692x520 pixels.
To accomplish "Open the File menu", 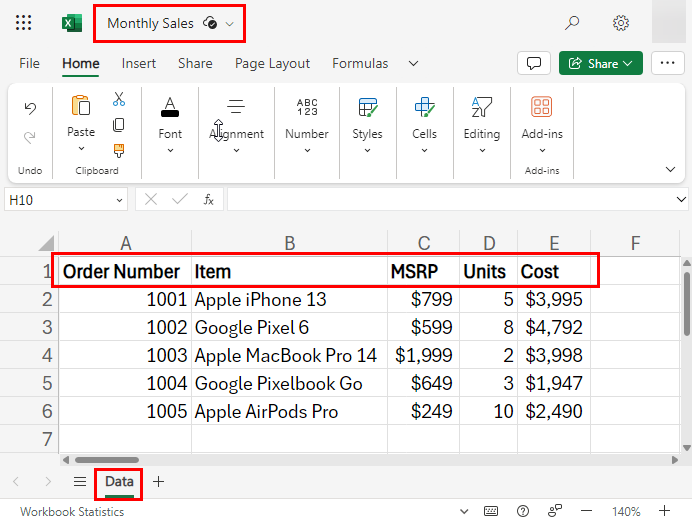I will pyautogui.click(x=29, y=64).
